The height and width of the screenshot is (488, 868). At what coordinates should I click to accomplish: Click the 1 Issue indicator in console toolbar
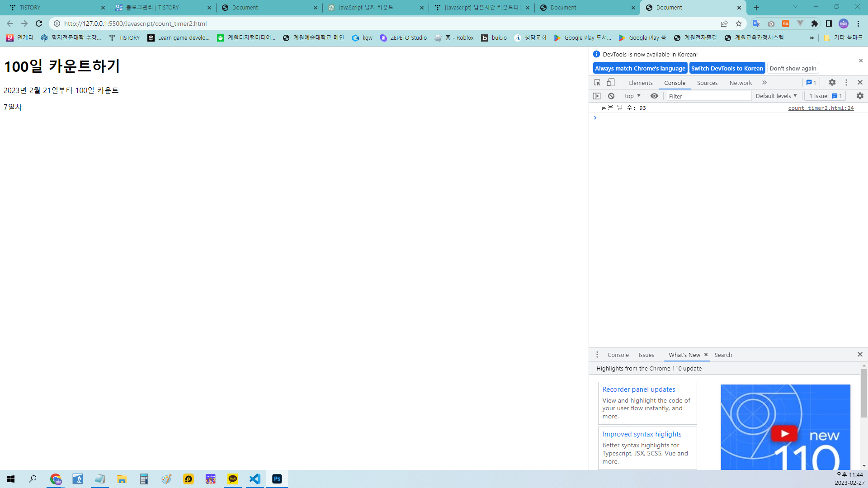click(826, 96)
